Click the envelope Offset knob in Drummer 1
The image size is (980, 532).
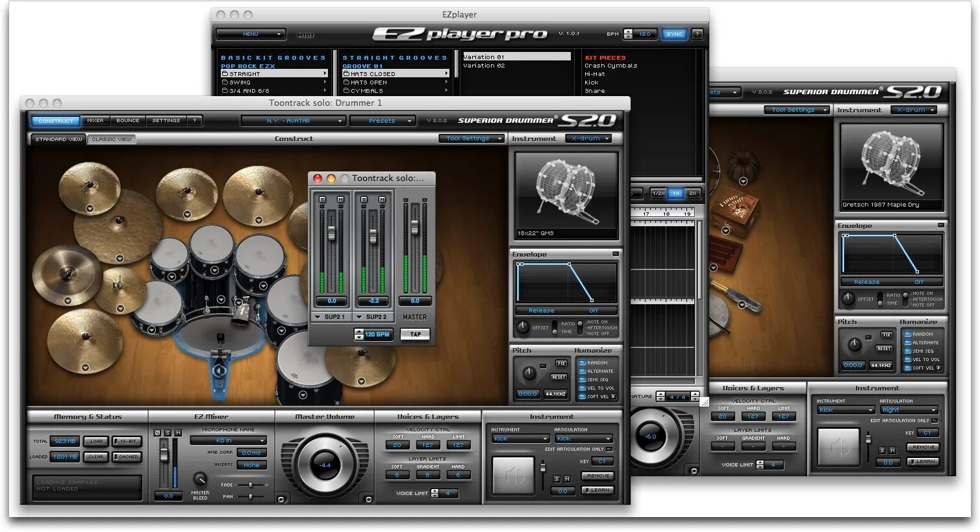point(523,327)
